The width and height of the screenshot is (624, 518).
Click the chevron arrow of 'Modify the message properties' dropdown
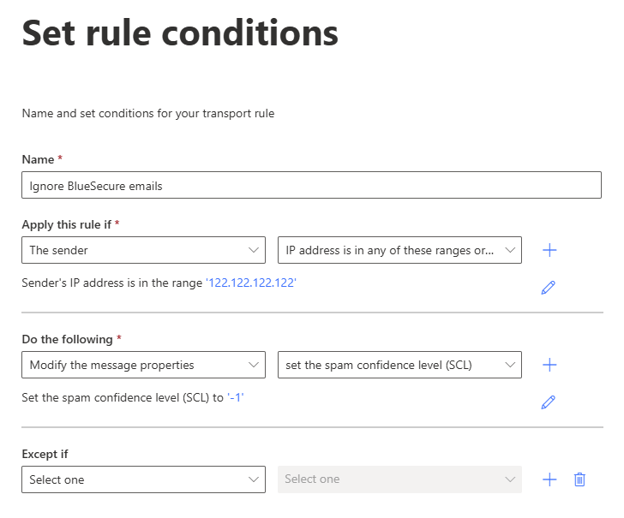pos(254,365)
